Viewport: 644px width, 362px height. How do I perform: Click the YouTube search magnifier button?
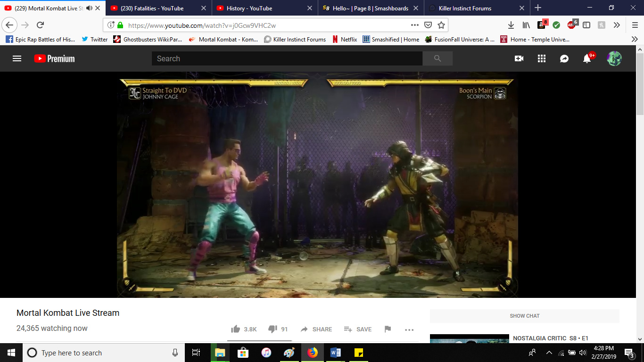pyautogui.click(x=438, y=58)
